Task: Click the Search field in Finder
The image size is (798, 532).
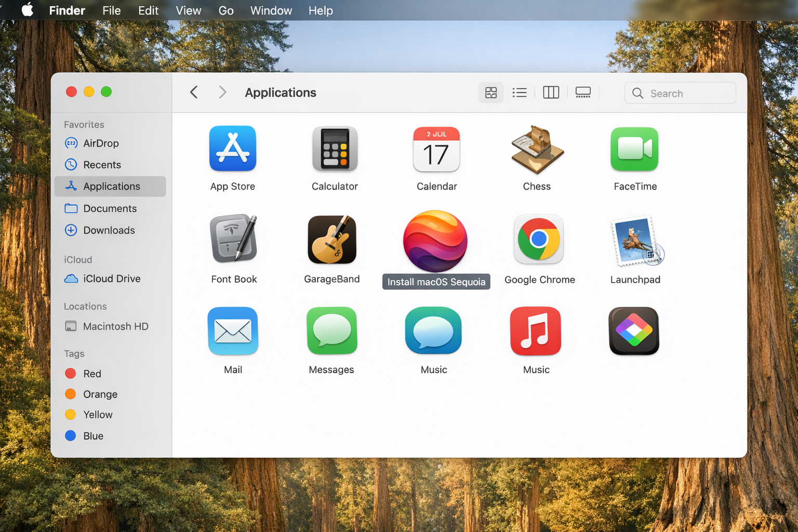Action: tap(680, 93)
